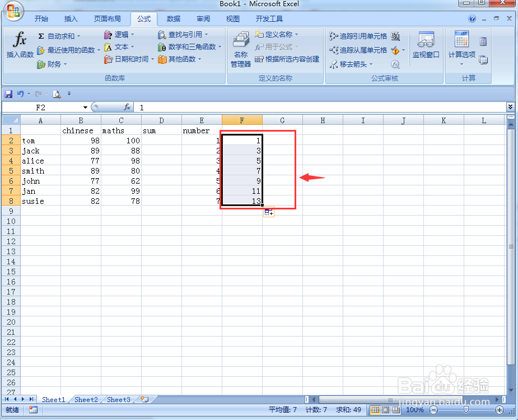Switch to Sheet3 tab

coord(119,399)
